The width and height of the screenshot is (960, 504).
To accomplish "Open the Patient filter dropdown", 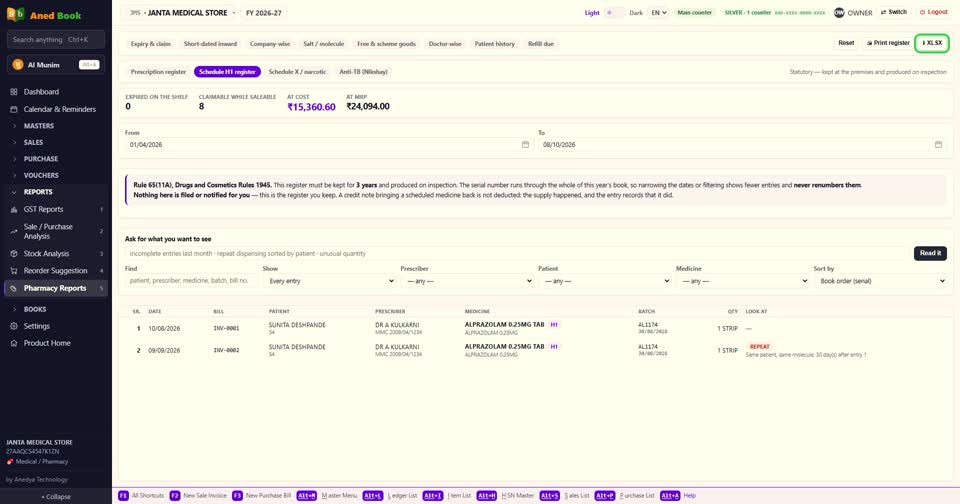I will (x=605, y=281).
